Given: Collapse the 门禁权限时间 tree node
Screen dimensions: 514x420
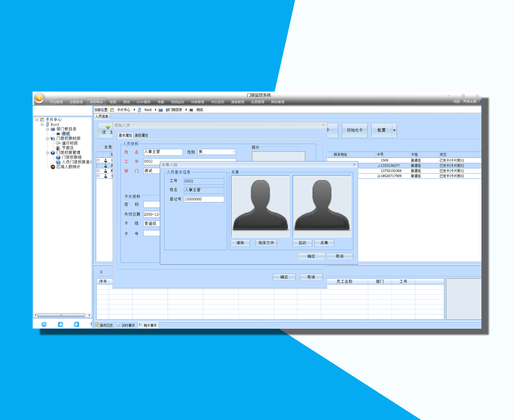Looking at the screenshot, I should pyautogui.click(x=48, y=139).
